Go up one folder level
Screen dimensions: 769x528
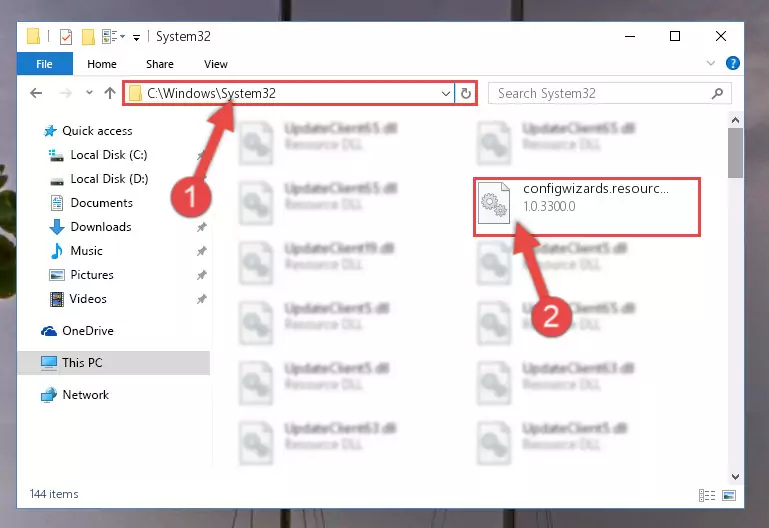click(x=110, y=93)
